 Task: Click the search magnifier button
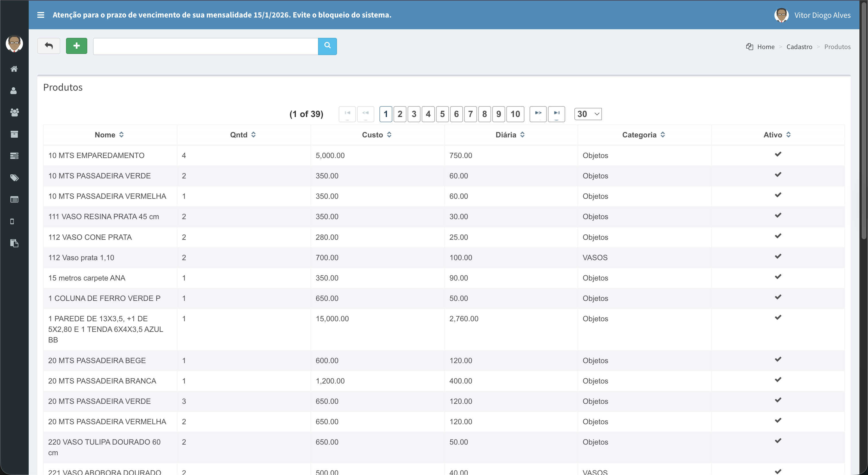pos(327,46)
